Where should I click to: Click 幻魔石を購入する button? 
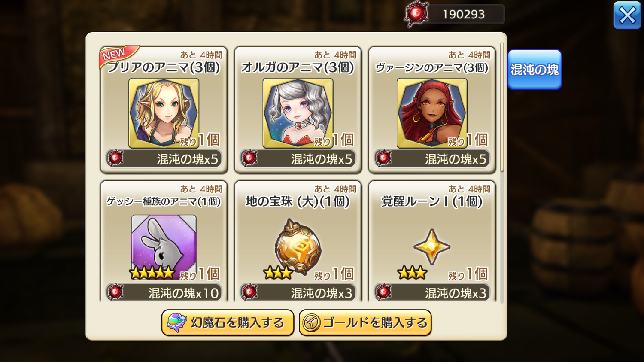[x=228, y=323]
